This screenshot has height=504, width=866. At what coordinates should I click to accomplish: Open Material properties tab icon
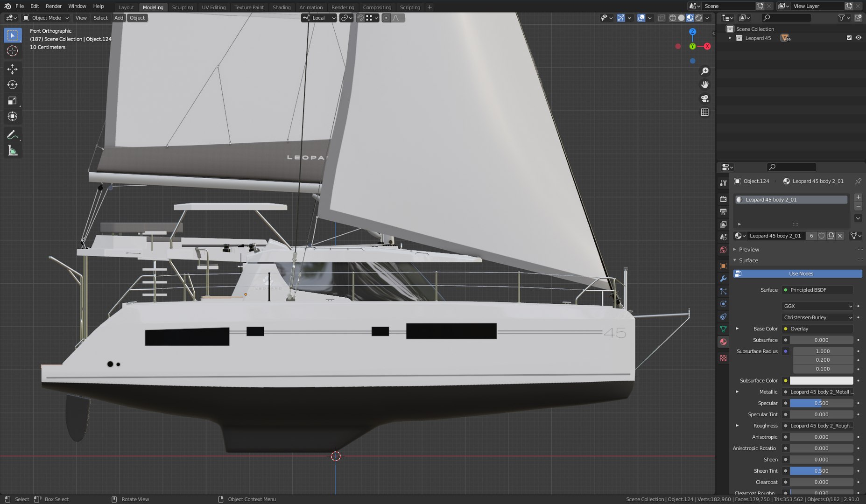pos(723,342)
